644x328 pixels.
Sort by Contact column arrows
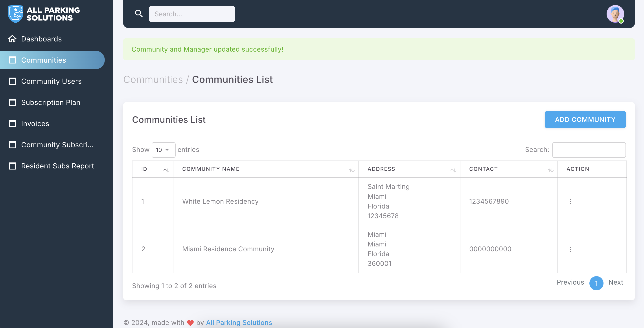pos(550,170)
